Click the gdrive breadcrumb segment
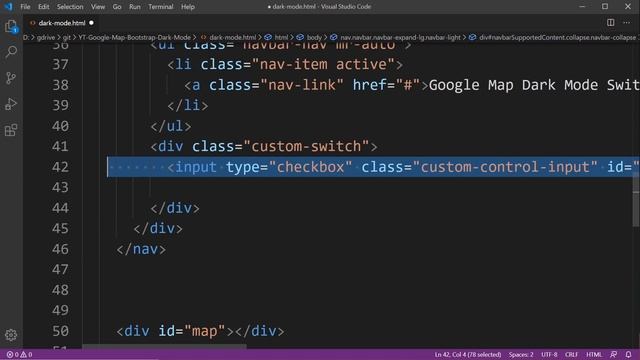The height and width of the screenshot is (360, 640). pyautogui.click(x=46, y=37)
